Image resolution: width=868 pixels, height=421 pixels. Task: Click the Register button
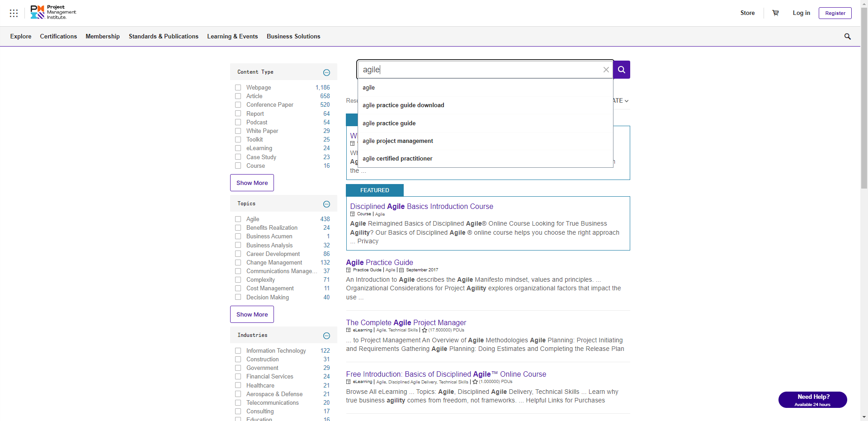pos(835,13)
